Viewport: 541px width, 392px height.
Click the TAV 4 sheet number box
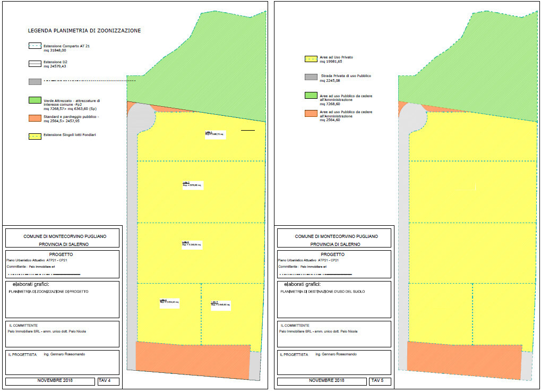(x=108, y=380)
